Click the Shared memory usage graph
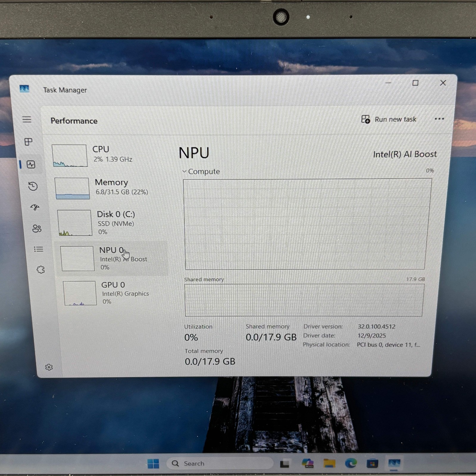This screenshot has height=476, width=476. tap(304, 300)
